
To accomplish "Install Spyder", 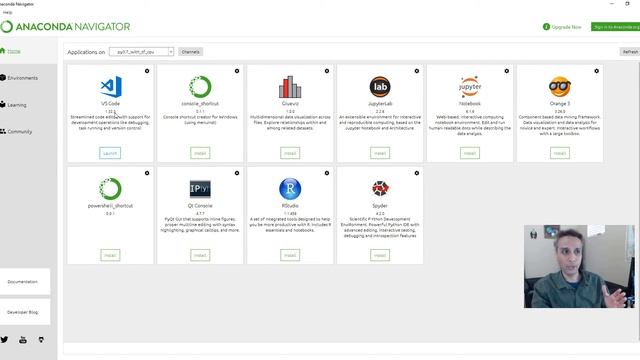I will 380,255.
